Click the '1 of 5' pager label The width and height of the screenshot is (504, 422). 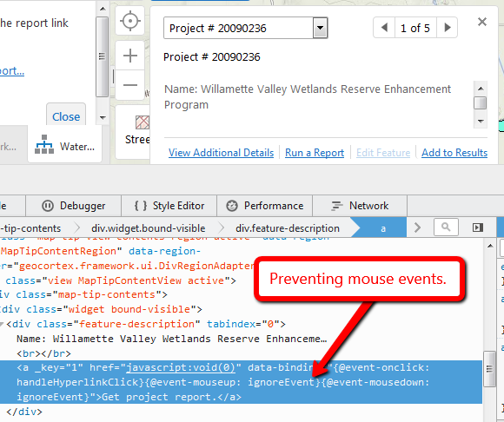pyautogui.click(x=415, y=28)
